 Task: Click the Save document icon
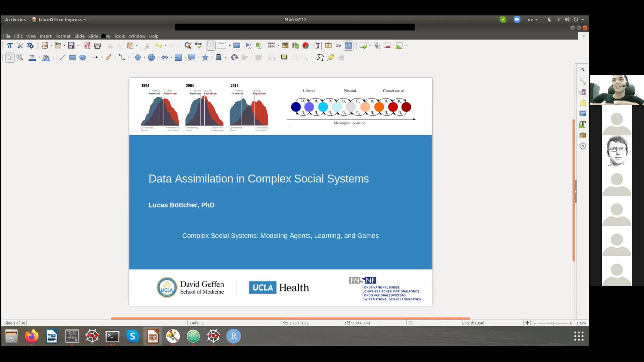71,46
